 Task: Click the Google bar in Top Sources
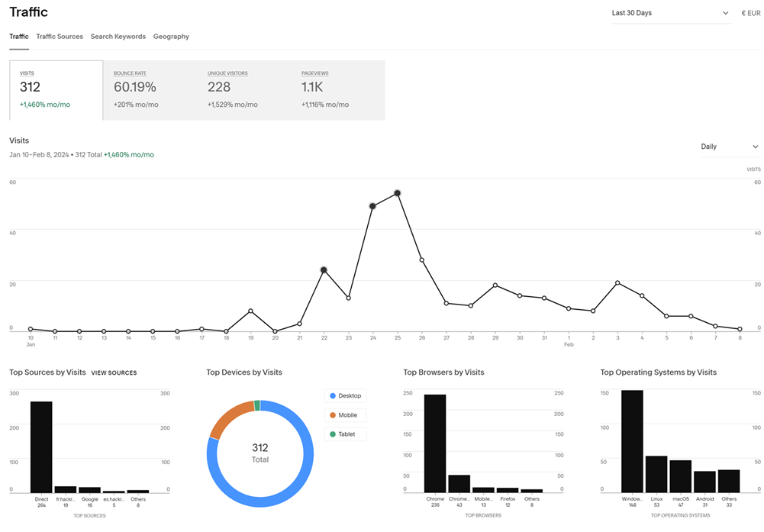(x=89, y=490)
